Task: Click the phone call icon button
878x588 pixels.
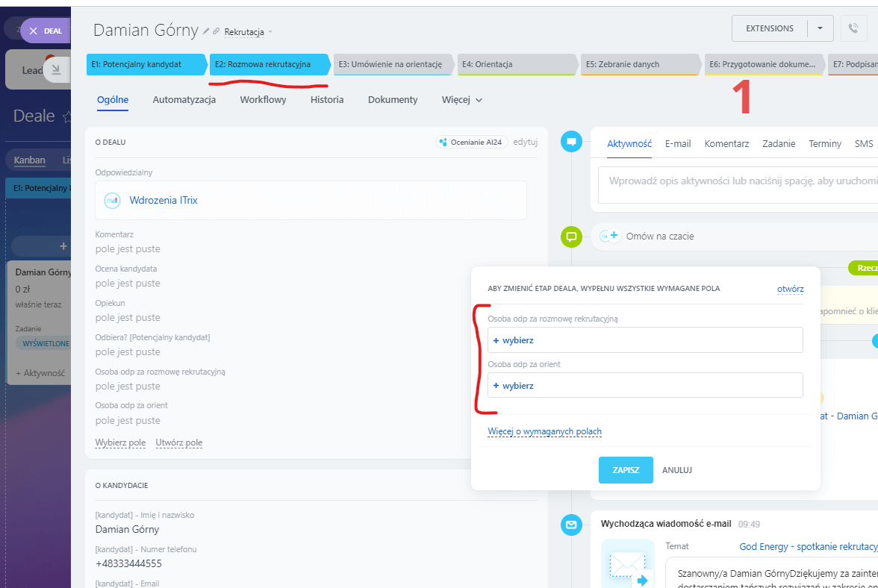Action: [x=853, y=28]
